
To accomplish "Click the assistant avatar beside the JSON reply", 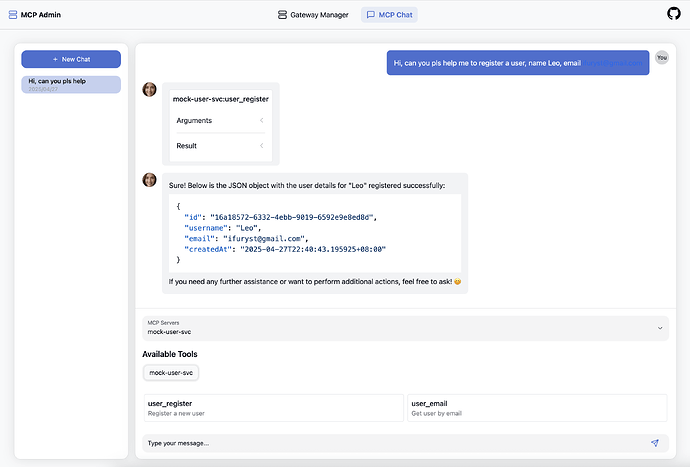I will (150, 180).
